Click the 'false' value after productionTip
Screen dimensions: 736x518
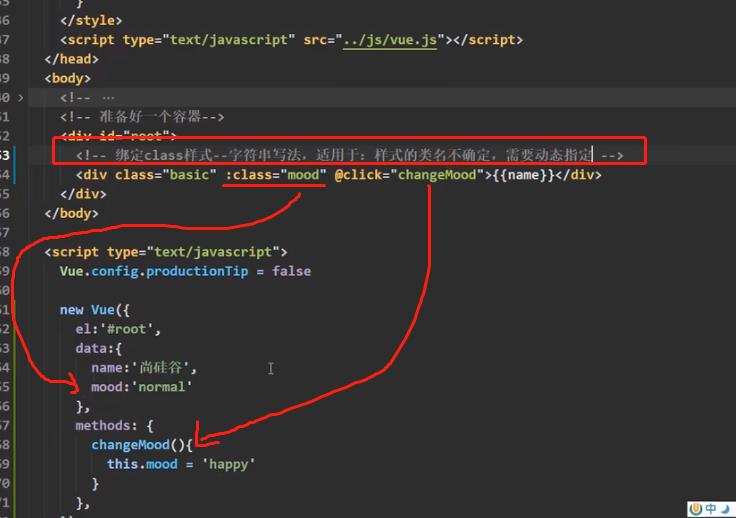click(x=291, y=271)
